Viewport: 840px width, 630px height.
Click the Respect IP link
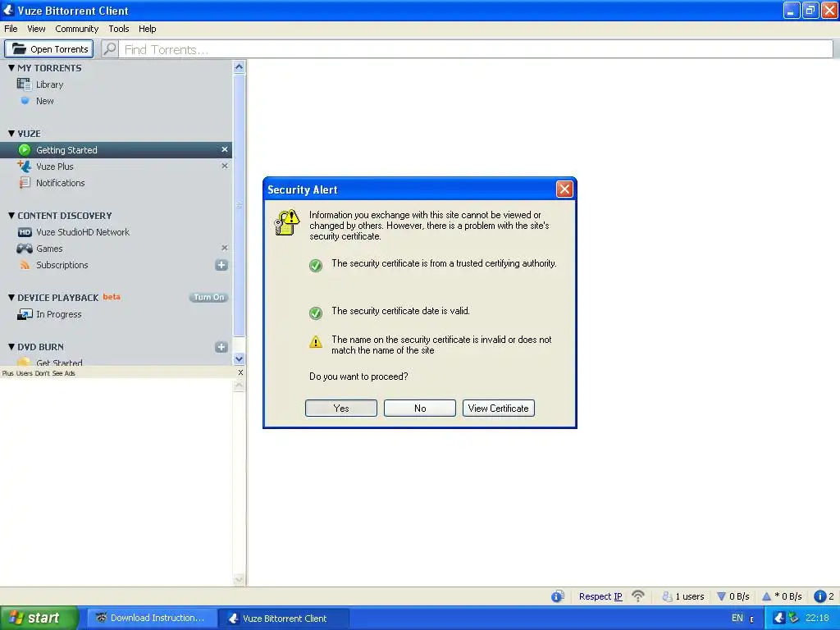[x=600, y=596]
